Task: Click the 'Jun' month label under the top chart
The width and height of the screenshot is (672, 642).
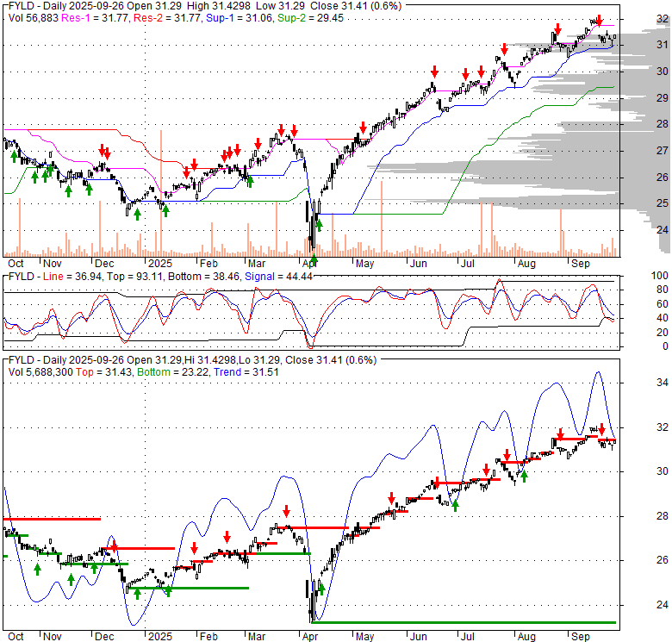Action: 419,264
